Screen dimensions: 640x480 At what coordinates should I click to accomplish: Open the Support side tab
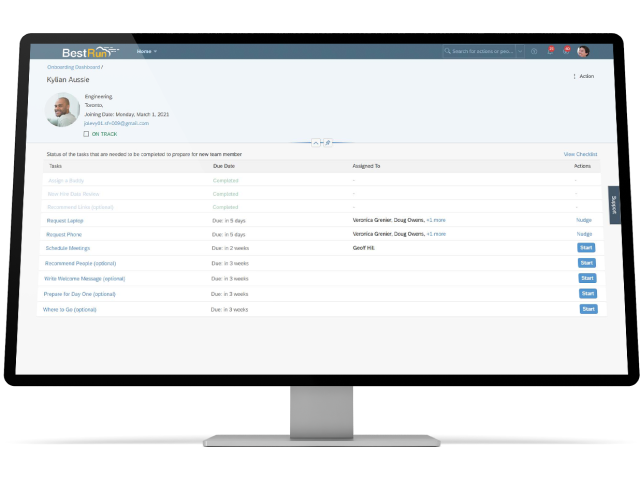pos(614,204)
